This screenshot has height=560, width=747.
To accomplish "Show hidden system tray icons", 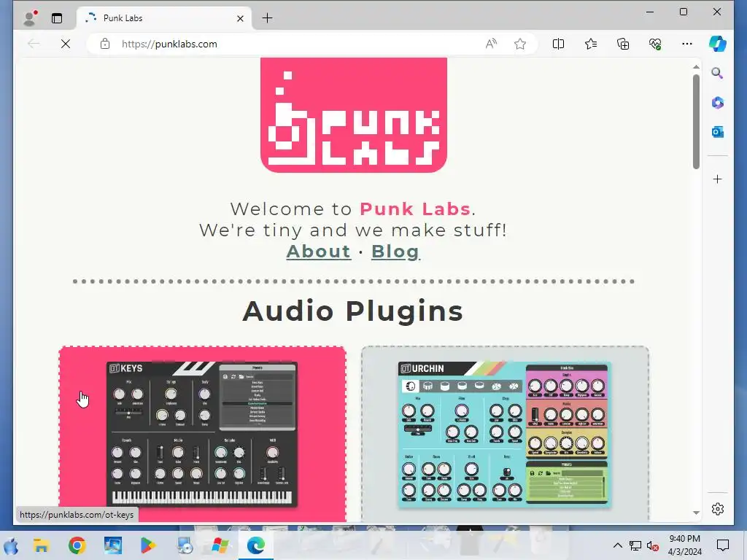I will (617, 545).
